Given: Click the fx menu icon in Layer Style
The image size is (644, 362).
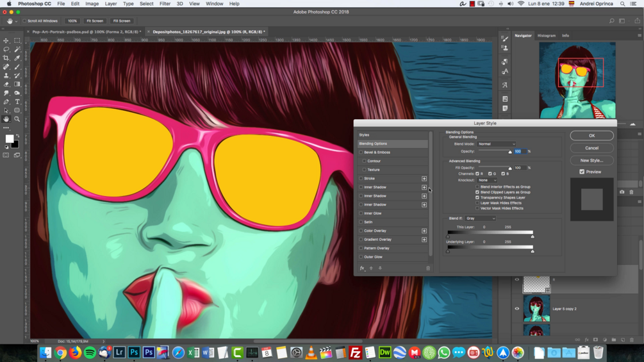Looking at the screenshot, I should (362, 268).
